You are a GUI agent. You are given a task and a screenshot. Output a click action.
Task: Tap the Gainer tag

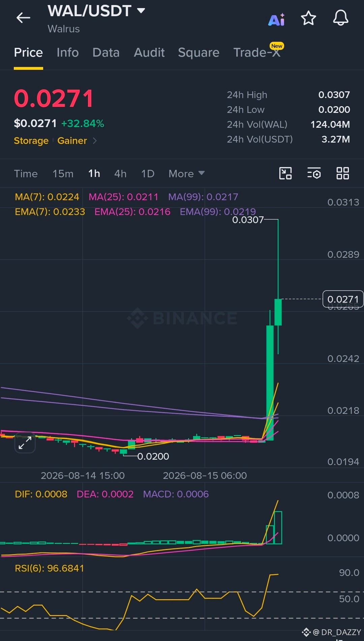[72, 141]
